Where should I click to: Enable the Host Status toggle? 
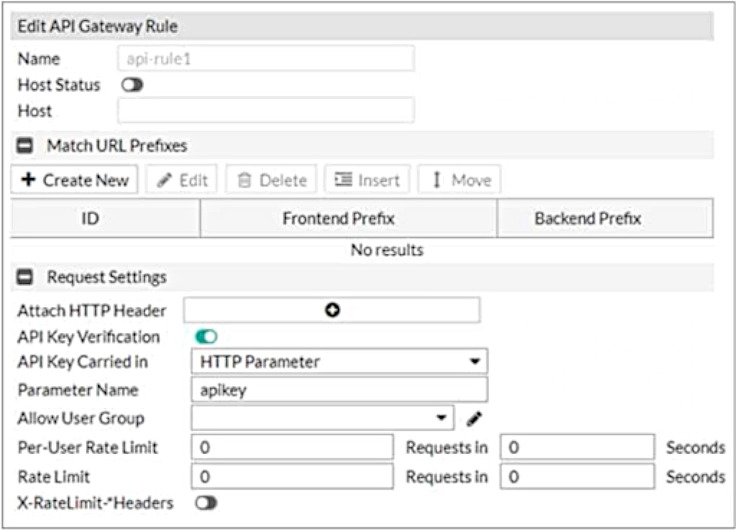(132, 86)
